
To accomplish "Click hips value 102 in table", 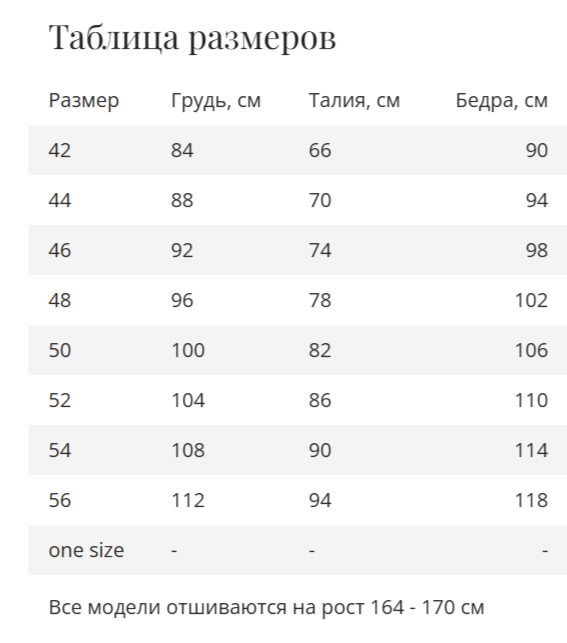I will (531, 300).
